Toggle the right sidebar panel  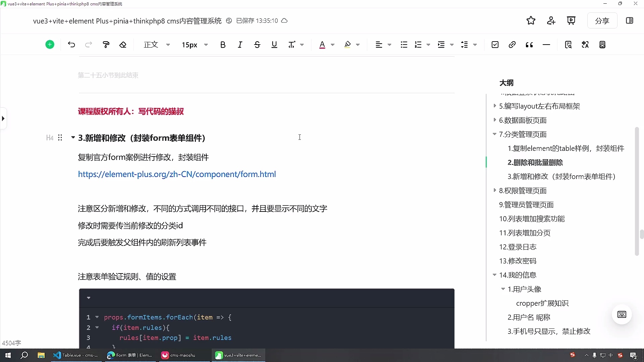point(630,21)
